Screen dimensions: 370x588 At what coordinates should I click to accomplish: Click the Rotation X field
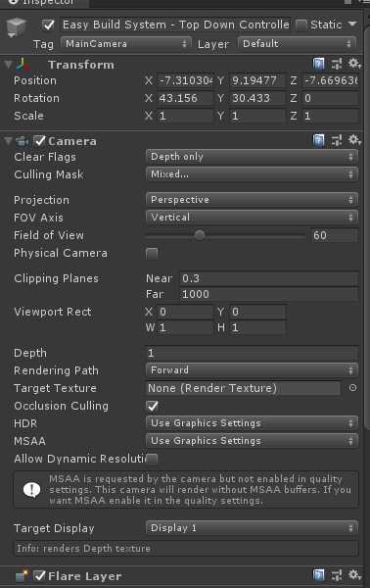[185, 98]
